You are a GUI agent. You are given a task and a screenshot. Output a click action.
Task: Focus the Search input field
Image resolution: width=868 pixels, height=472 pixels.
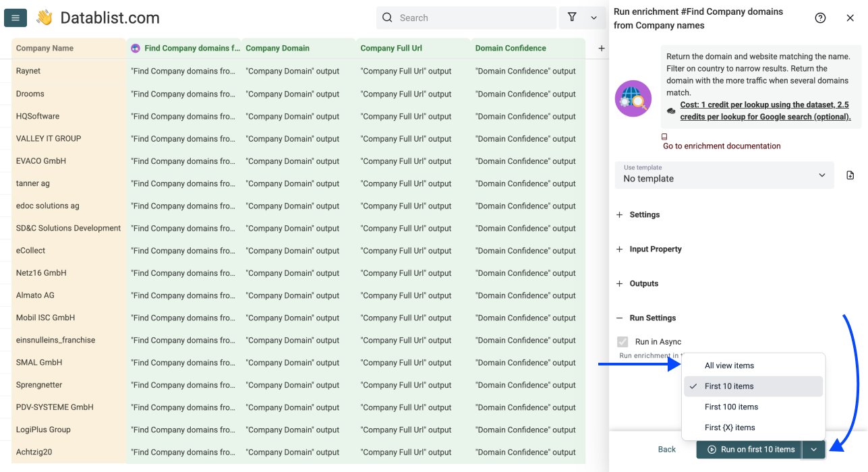(x=466, y=18)
